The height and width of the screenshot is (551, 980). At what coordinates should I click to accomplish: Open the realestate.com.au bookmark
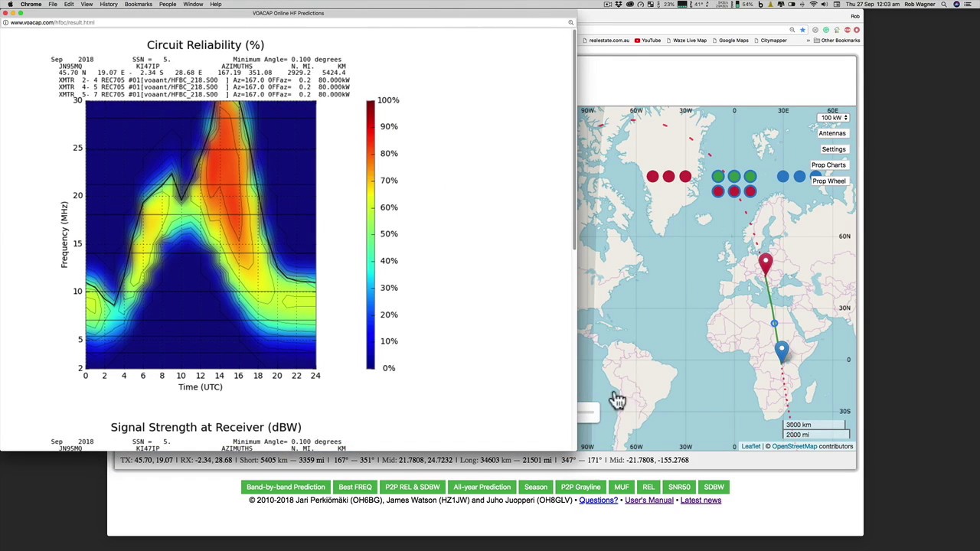click(x=607, y=41)
